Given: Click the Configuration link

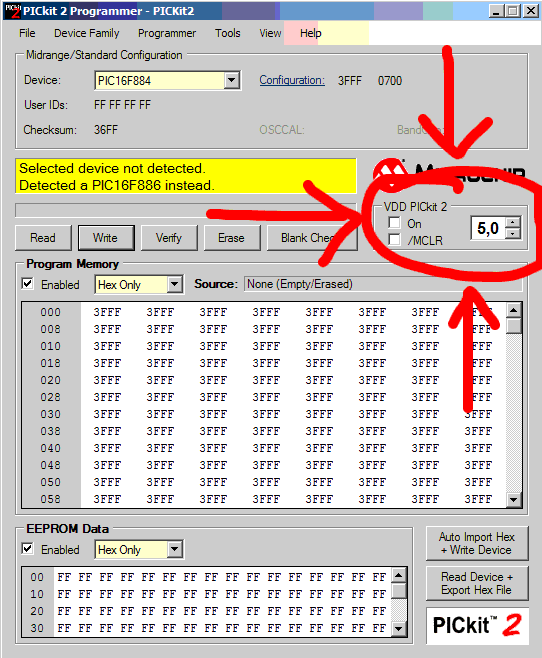Looking at the screenshot, I should [x=292, y=80].
